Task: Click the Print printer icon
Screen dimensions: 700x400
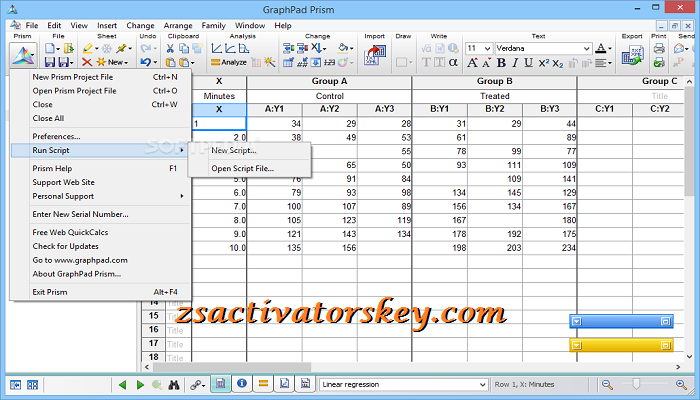Action: [x=659, y=48]
